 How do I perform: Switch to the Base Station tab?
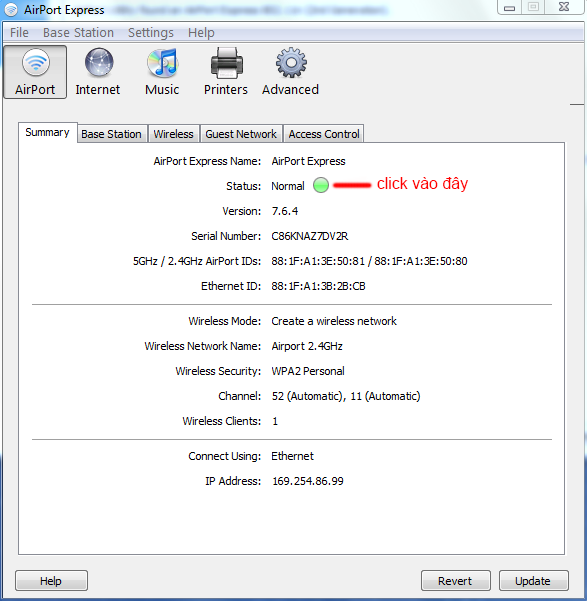(x=112, y=134)
